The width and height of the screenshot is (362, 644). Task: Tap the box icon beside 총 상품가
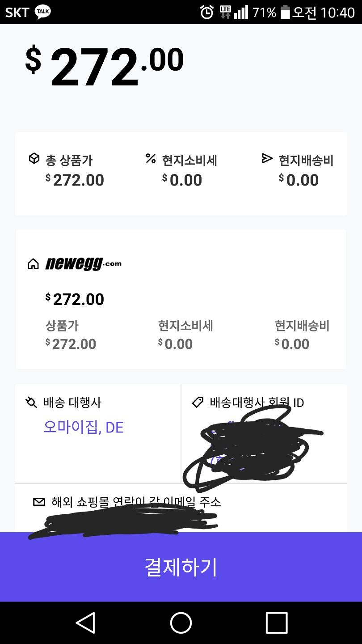(x=34, y=159)
